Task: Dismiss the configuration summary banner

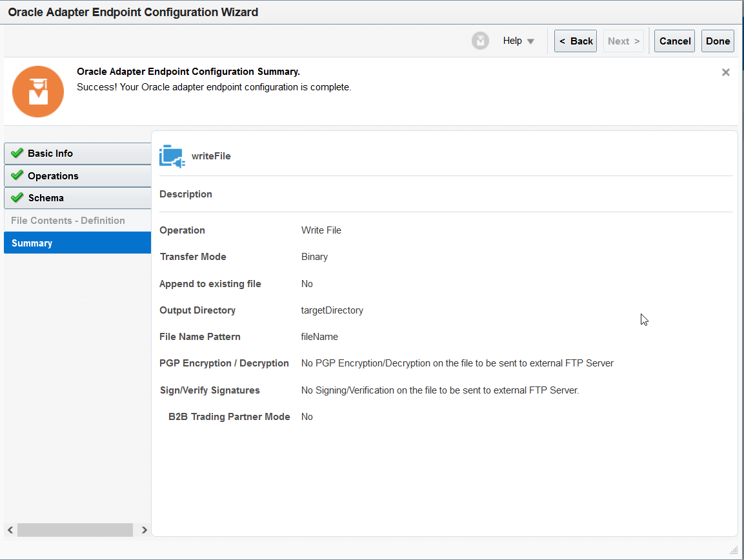Action: click(x=725, y=72)
